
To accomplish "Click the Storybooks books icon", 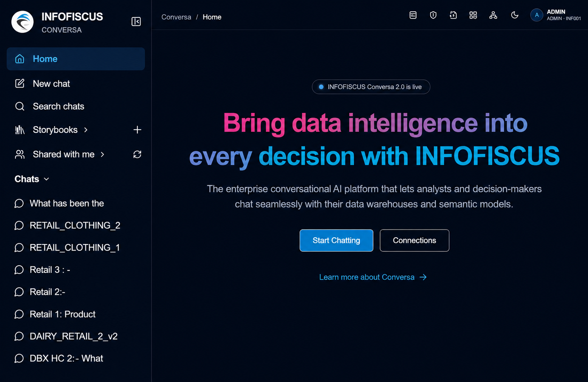I will (x=20, y=130).
